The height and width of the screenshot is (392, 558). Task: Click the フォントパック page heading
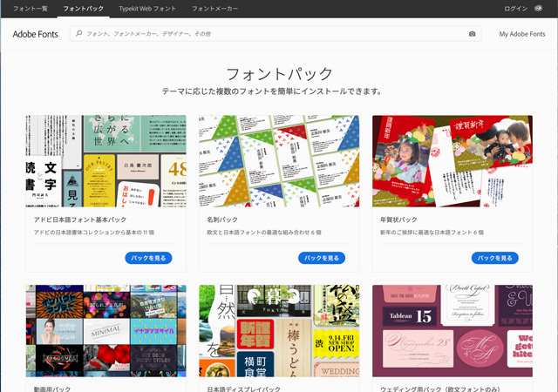pos(279,74)
